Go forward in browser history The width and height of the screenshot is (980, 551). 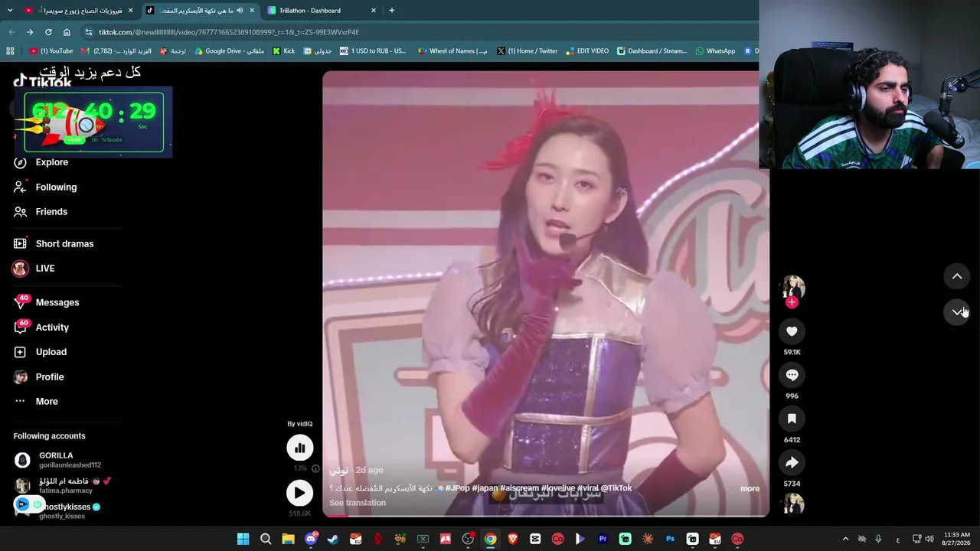[30, 32]
